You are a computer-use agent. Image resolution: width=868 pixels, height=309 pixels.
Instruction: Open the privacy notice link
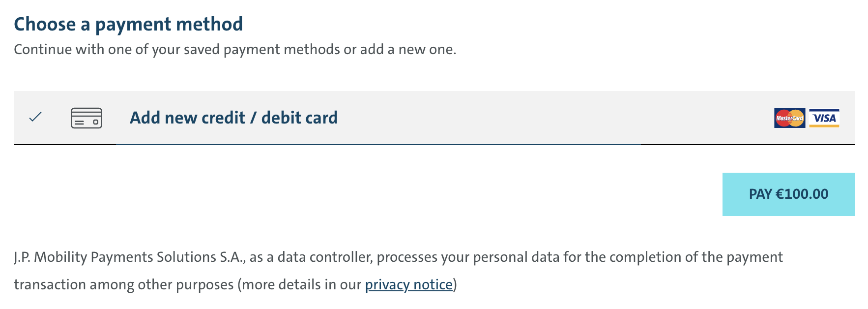(409, 284)
